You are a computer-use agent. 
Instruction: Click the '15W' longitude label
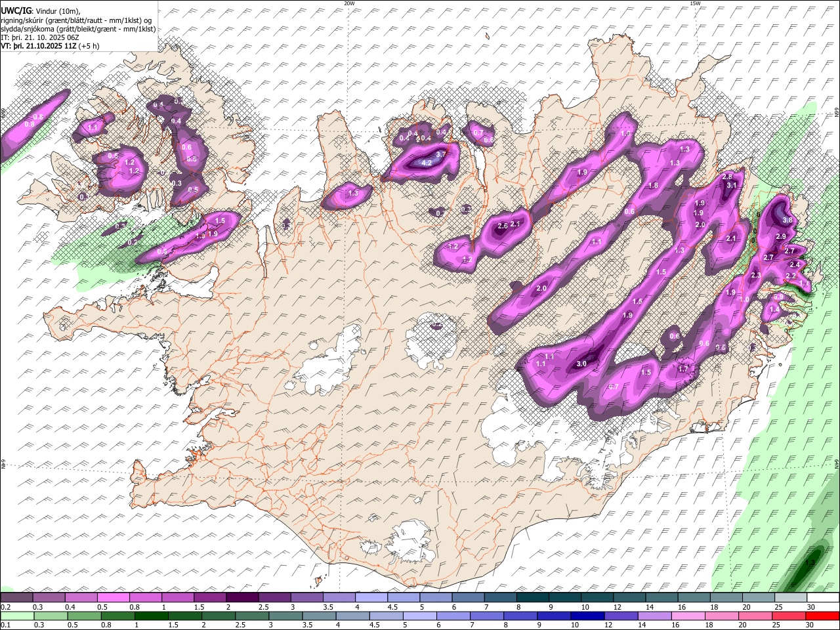point(695,3)
